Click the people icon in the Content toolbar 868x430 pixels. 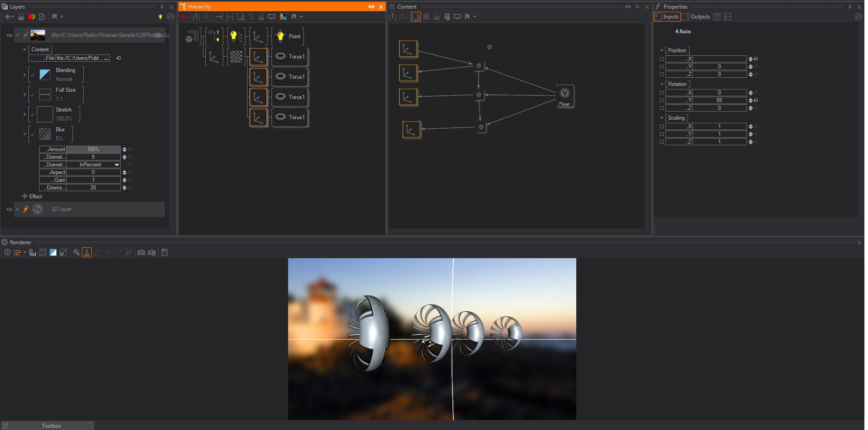click(447, 17)
